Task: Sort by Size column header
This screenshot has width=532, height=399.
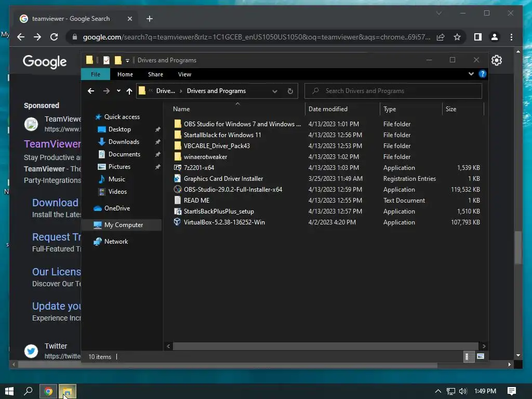Action: [x=463, y=109]
